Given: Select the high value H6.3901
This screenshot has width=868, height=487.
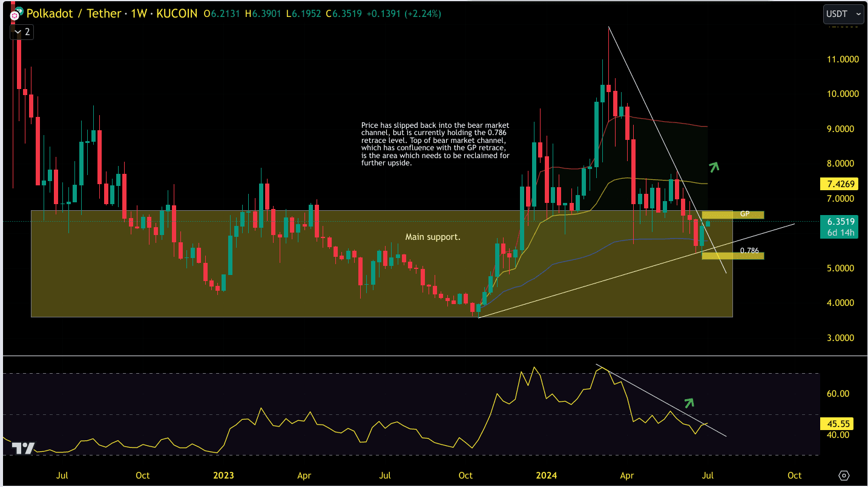Looking at the screenshot, I should pos(264,13).
